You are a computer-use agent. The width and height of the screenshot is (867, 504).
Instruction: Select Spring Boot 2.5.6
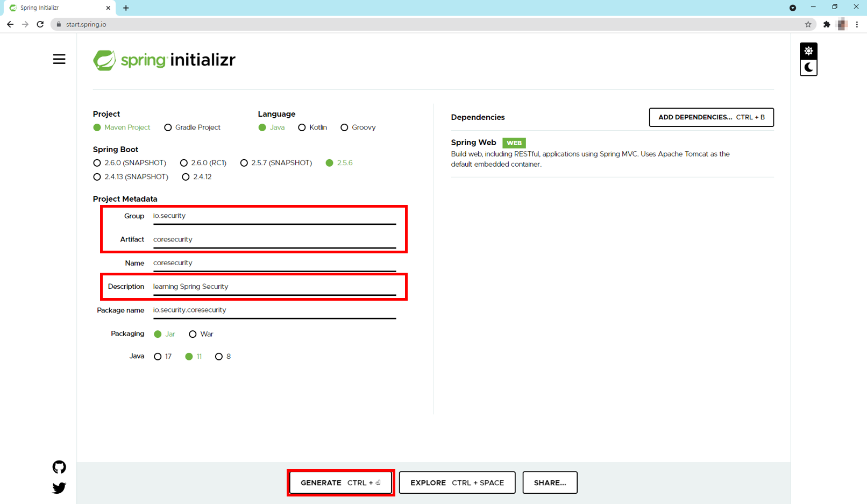pyautogui.click(x=339, y=163)
